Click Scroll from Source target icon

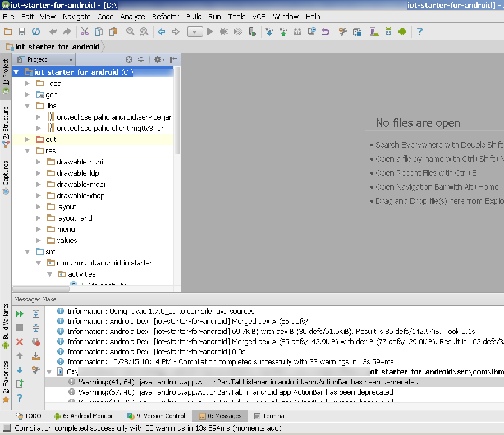129,59
